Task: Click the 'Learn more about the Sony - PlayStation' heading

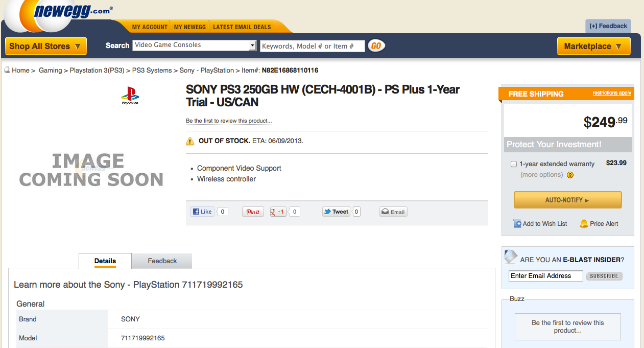Action: [128, 285]
